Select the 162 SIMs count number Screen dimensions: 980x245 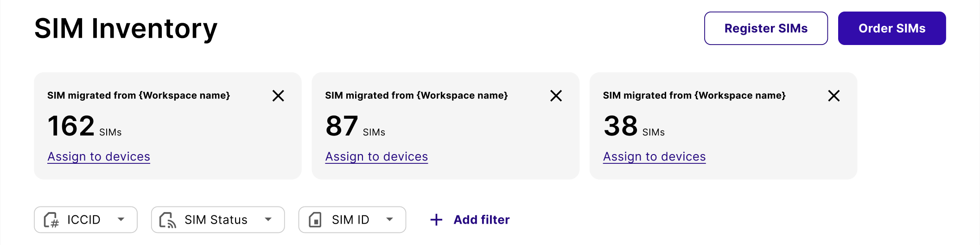[71, 126]
